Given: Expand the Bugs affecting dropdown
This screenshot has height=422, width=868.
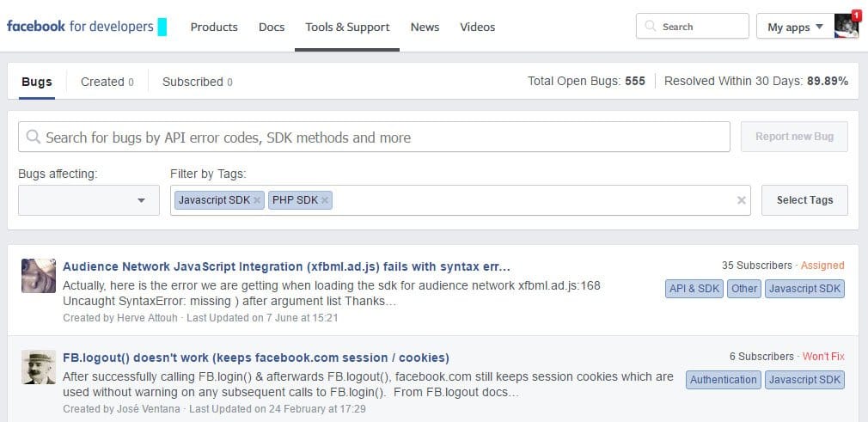Looking at the screenshot, I should (89, 200).
